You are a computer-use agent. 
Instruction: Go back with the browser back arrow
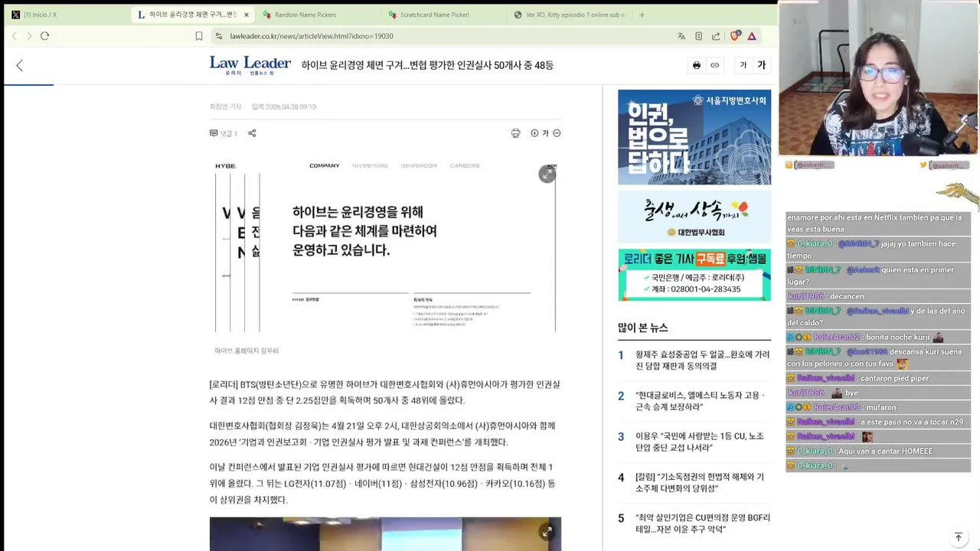(14, 36)
